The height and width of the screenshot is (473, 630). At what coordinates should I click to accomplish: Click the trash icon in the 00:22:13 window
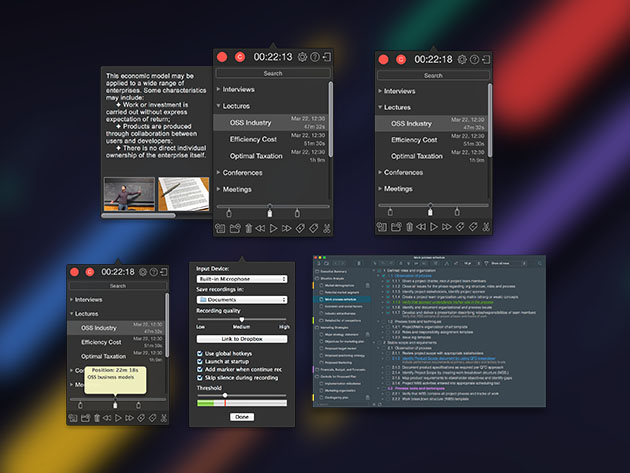click(248, 229)
